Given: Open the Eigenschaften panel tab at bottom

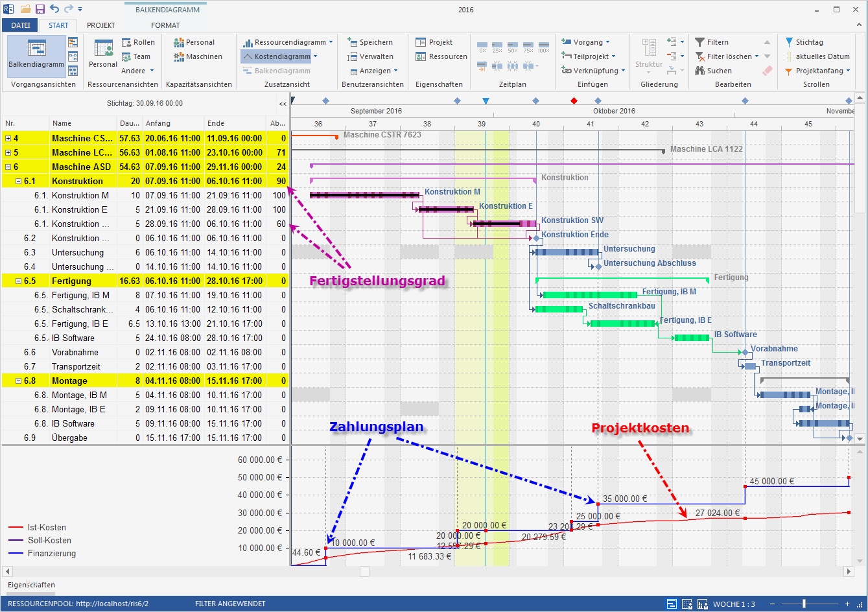Looking at the screenshot, I should 31,585.
